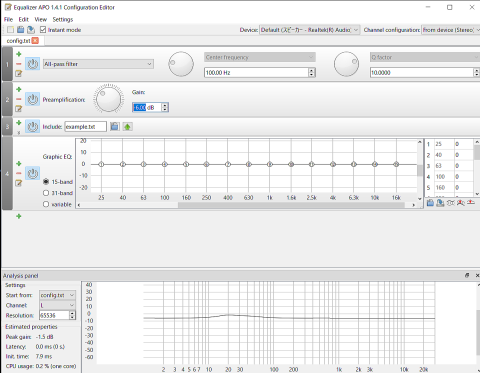Open the View menu
The width and height of the screenshot is (480, 373).
click(x=41, y=19)
